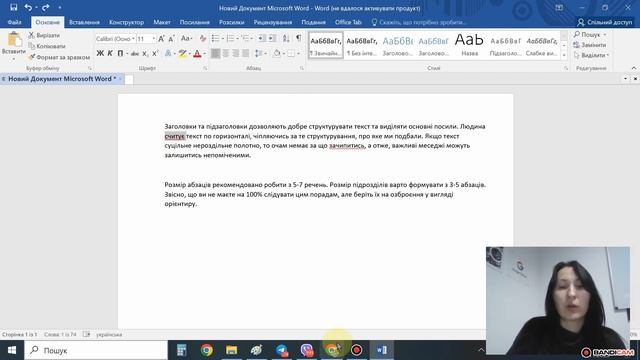Increase paragraph indent
The height and width of the screenshot is (360, 640).
click(x=272, y=39)
